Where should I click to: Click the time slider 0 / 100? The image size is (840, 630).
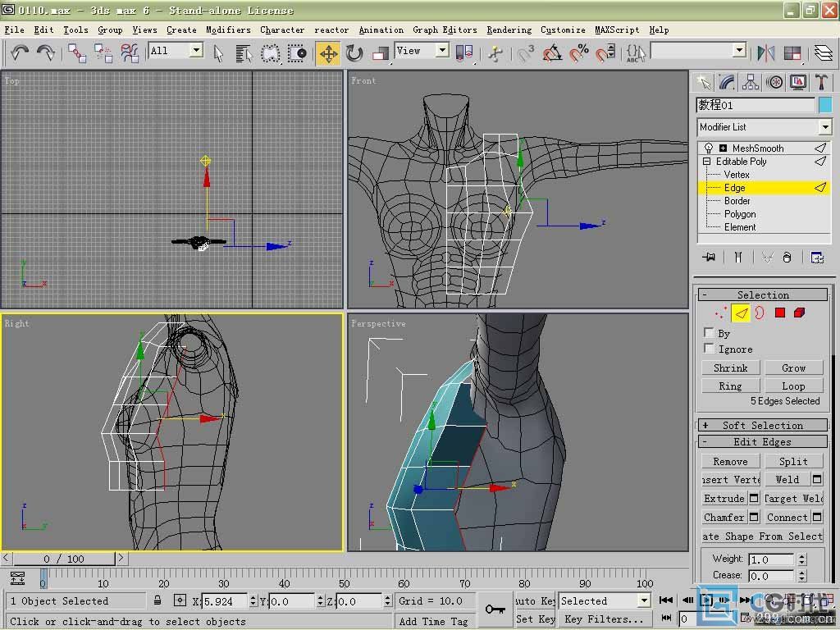tap(64, 559)
